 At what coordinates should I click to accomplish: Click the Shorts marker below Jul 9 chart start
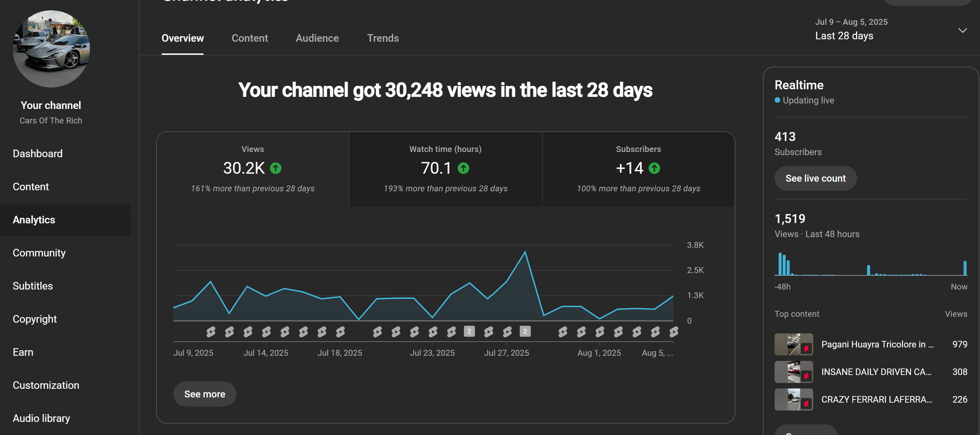tap(211, 332)
